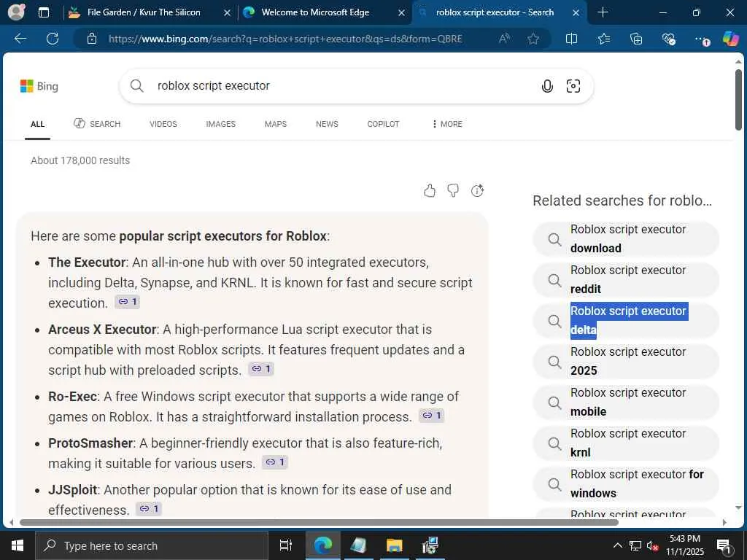Close the roblox script executor search tab

[576, 13]
